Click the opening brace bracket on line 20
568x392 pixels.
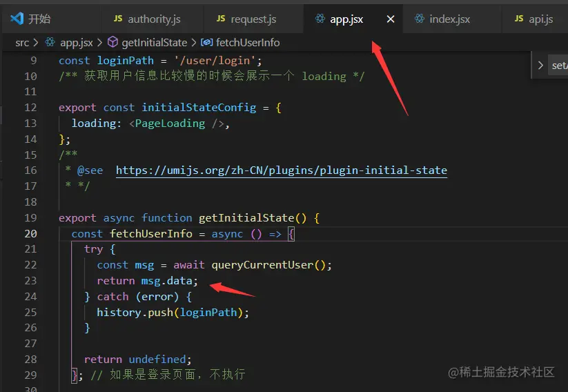291,234
